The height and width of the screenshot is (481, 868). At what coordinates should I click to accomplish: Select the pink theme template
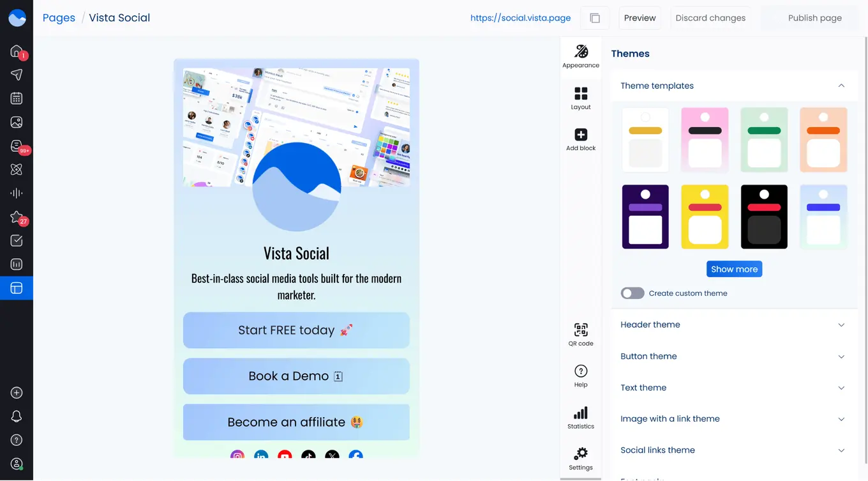tap(705, 140)
